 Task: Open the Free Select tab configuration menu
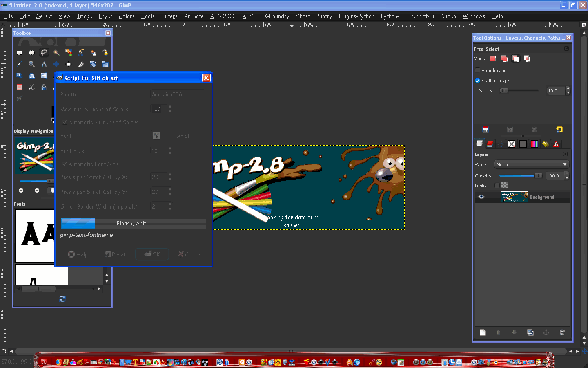pos(566,49)
